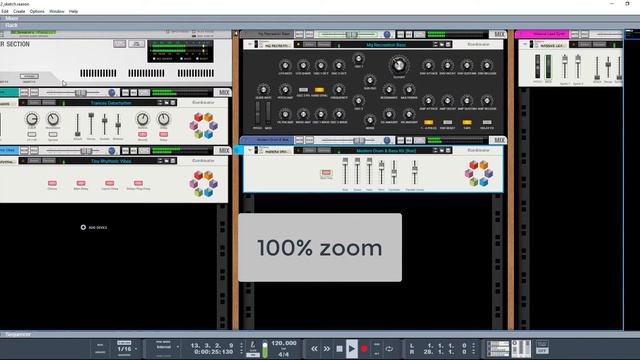The height and width of the screenshot is (360, 640).
Task: Click the Play button in the transport
Action: click(351, 349)
